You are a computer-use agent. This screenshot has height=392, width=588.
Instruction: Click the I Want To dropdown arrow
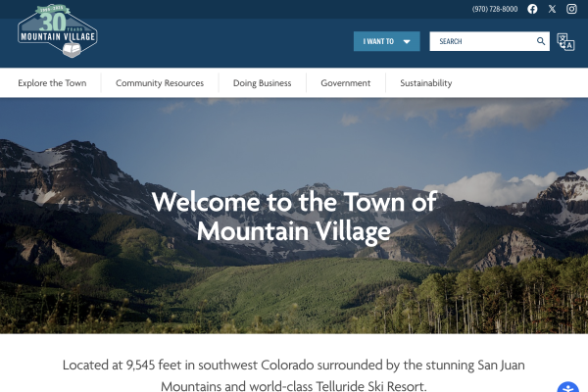(x=407, y=41)
